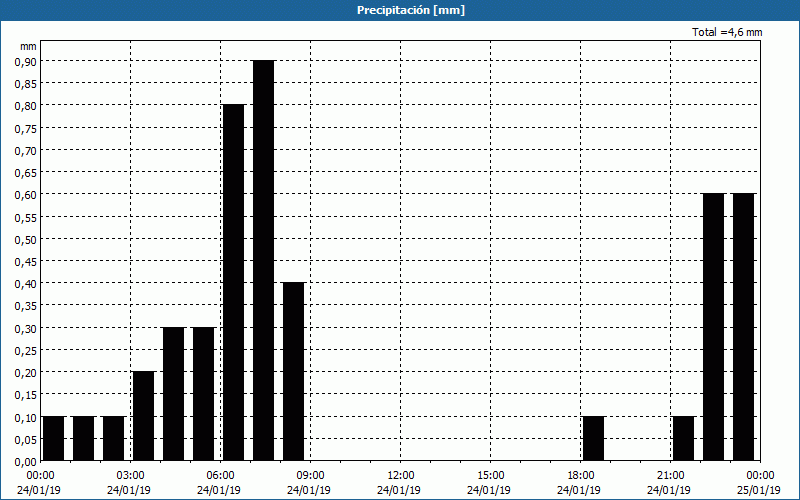Select the 0,75 y-axis label

click(26, 128)
